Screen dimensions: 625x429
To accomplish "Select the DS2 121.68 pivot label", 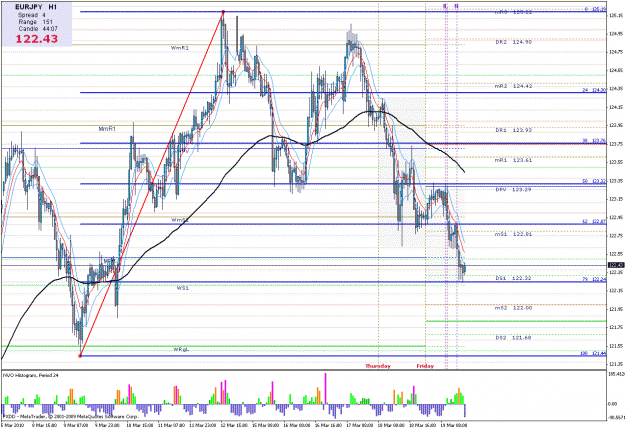I will coord(513,338).
